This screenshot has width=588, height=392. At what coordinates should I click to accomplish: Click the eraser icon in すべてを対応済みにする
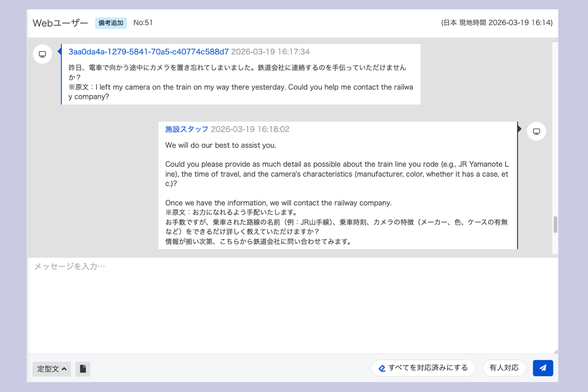point(382,368)
